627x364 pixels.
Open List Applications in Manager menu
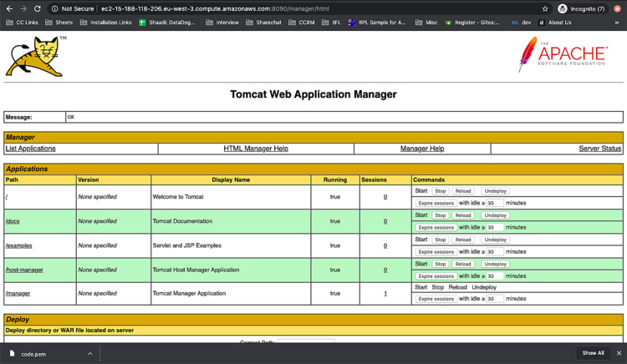pos(31,149)
